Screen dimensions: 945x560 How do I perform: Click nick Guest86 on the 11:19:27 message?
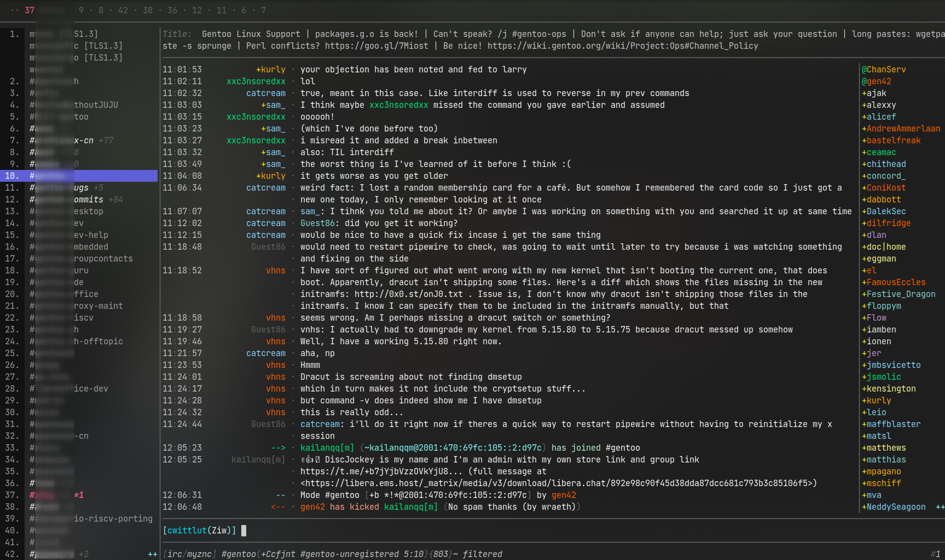pos(268,329)
